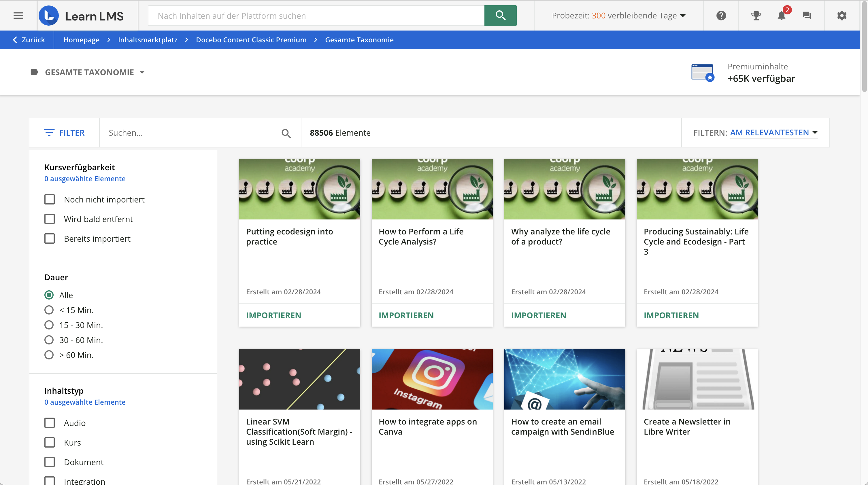This screenshot has height=485, width=868.
Task: Check the Audio content type
Action: click(x=50, y=423)
